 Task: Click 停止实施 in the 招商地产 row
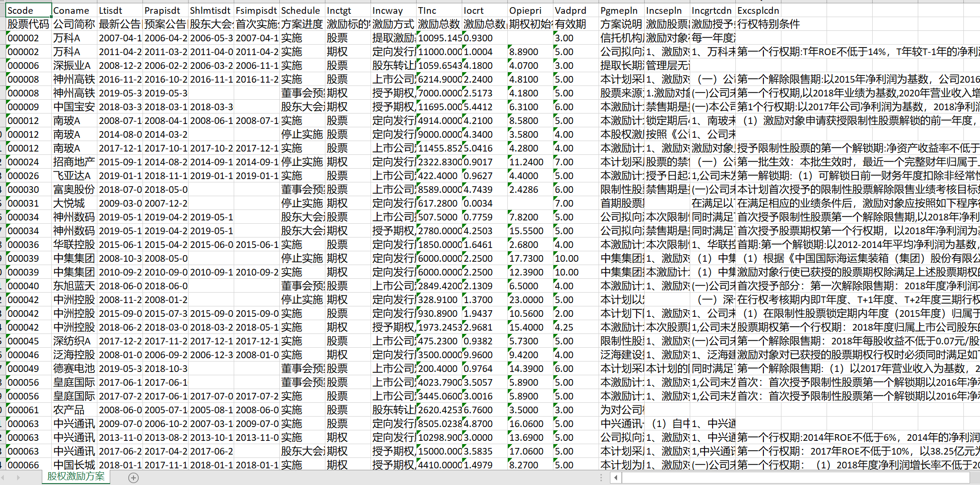click(x=302, y=162)
